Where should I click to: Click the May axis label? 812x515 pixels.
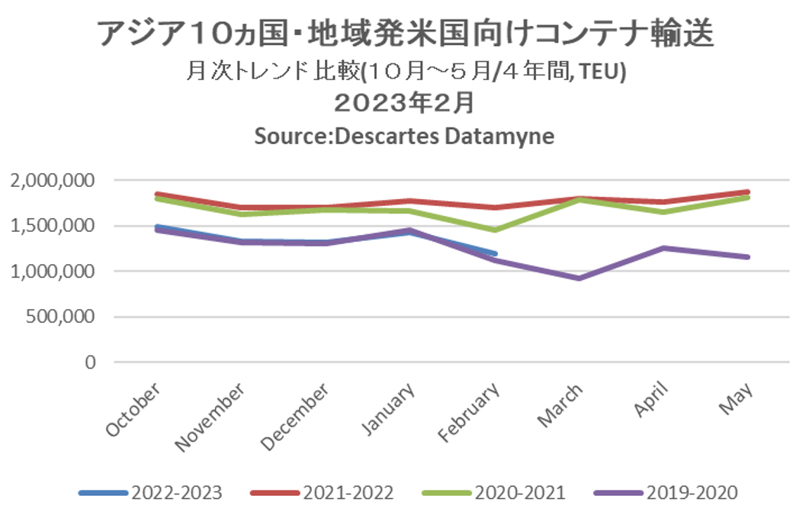point(737,398)
